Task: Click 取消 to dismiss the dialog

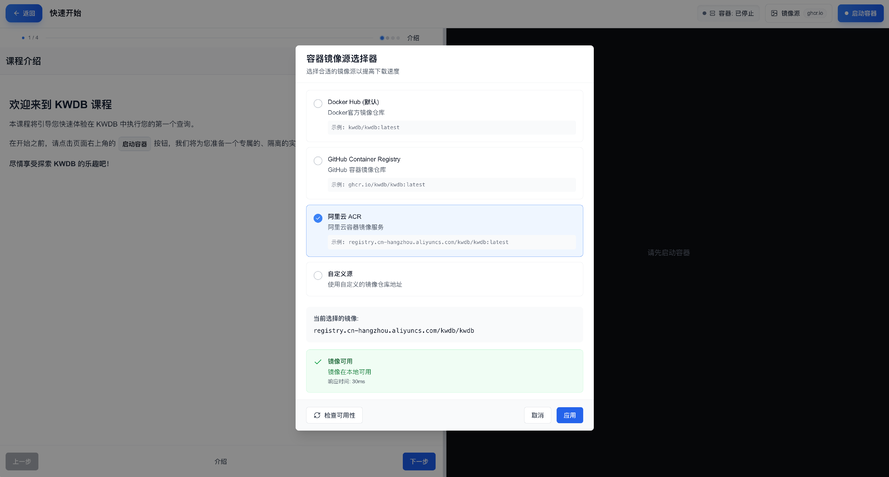Action: [537, 415]
